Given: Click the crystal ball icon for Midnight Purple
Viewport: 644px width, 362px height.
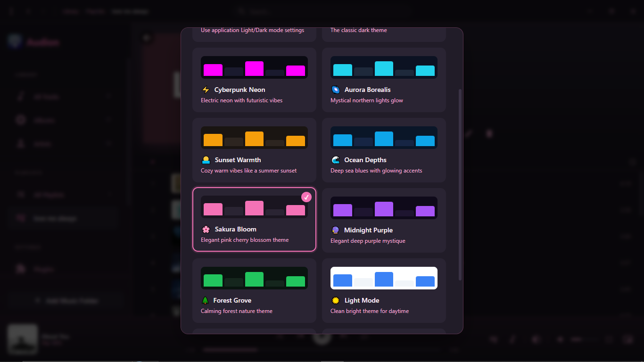Looking at the screenshot, I should tap(335, 230).
